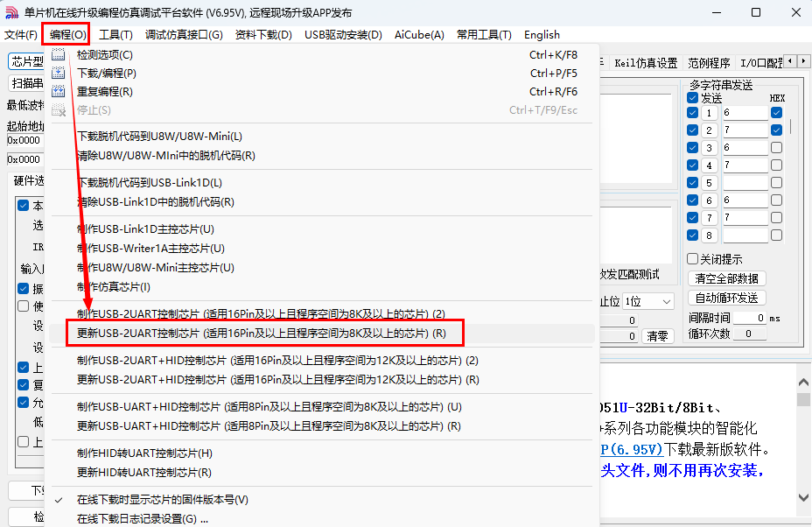
Task: Open the AiCube(A) menu
Action: click(419, 35)
